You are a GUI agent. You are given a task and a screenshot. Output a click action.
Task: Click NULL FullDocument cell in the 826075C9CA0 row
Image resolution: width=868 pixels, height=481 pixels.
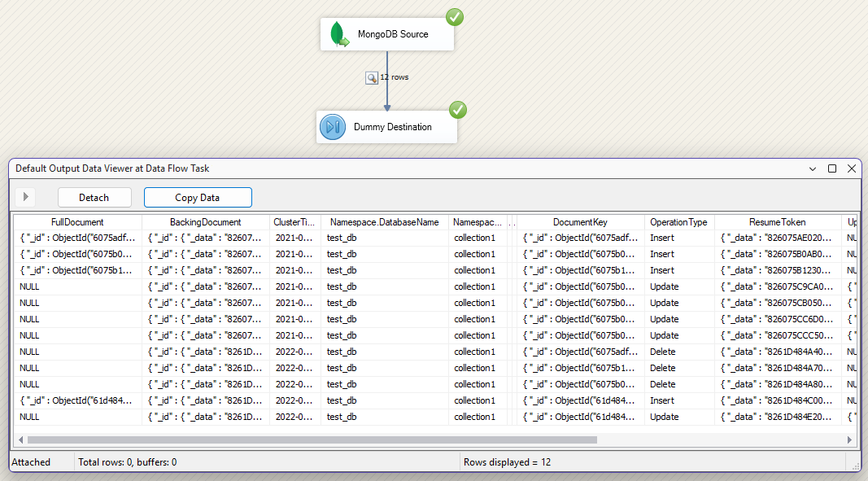(x=77, y=286)
